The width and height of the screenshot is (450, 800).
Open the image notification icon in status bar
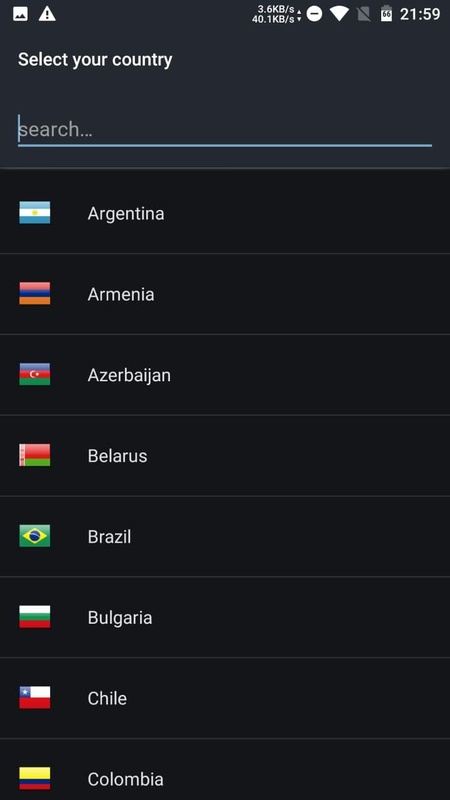tap(20, 14)
